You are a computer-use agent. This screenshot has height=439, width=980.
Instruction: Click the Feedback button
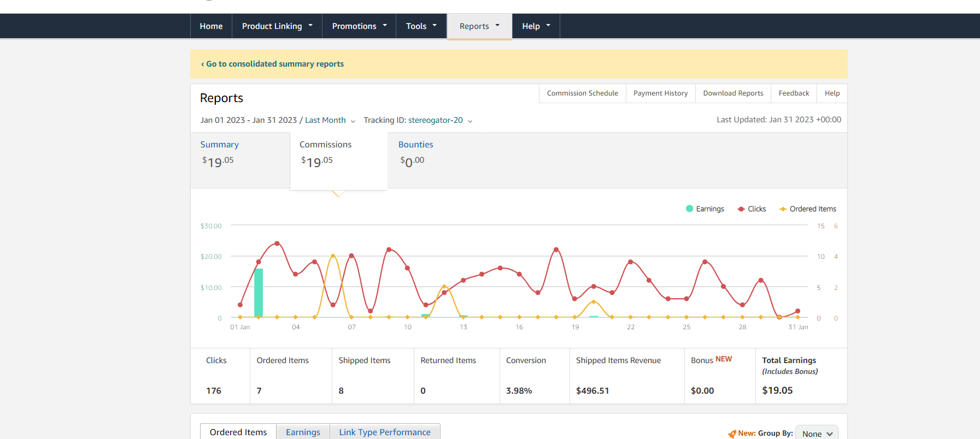click(x=794, y=93)
